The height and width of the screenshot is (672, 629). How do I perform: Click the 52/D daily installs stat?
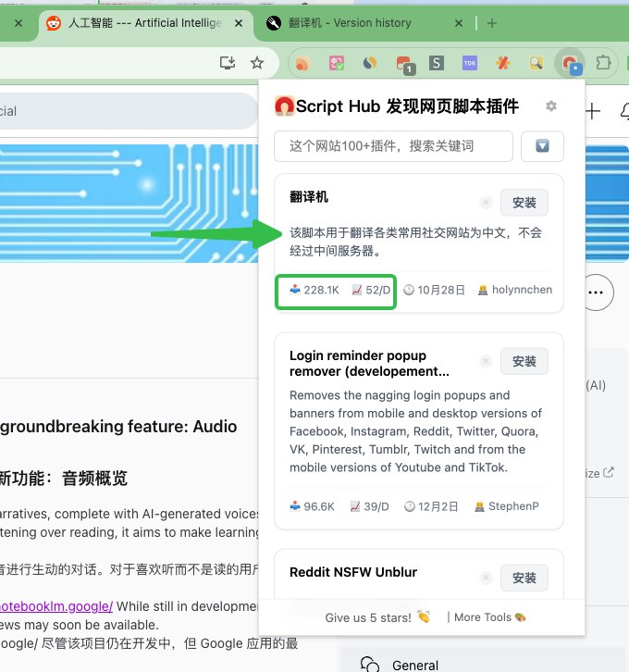(371, 290)
